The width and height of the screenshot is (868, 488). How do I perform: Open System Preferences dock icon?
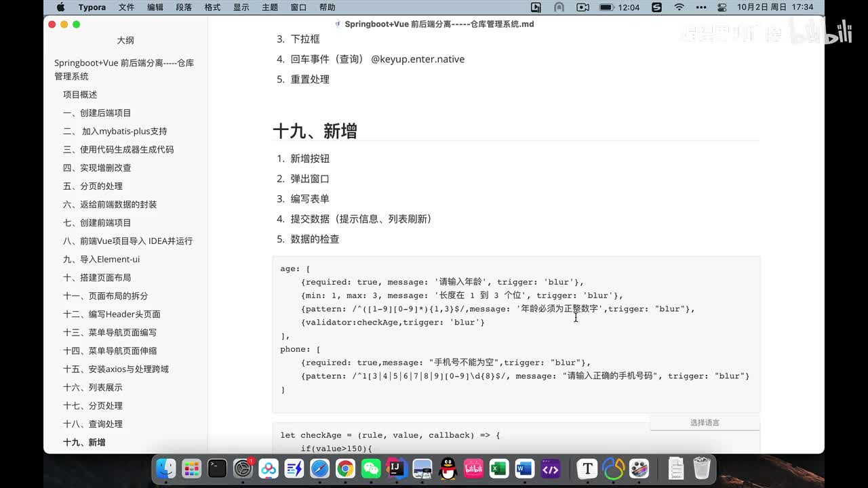(x=243, y=468)
